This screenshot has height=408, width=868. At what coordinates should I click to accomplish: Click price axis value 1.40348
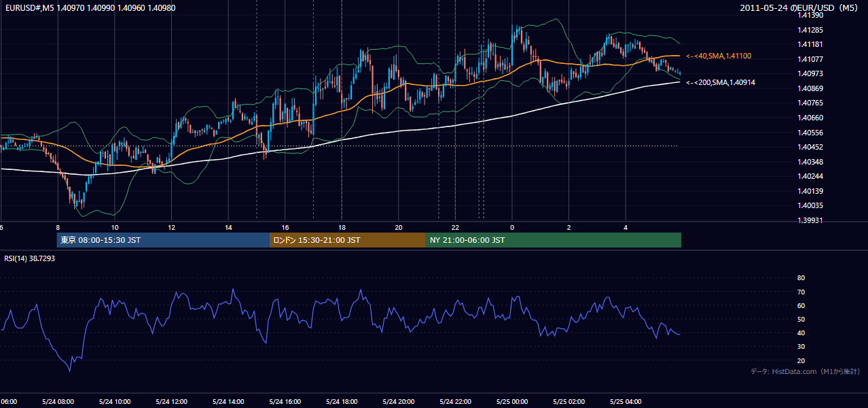click(810, 162)
